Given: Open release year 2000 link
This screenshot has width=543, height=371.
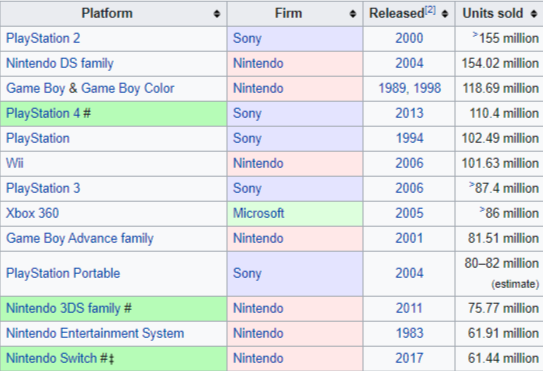Looking at the screenshot, I should click(409, 38).
